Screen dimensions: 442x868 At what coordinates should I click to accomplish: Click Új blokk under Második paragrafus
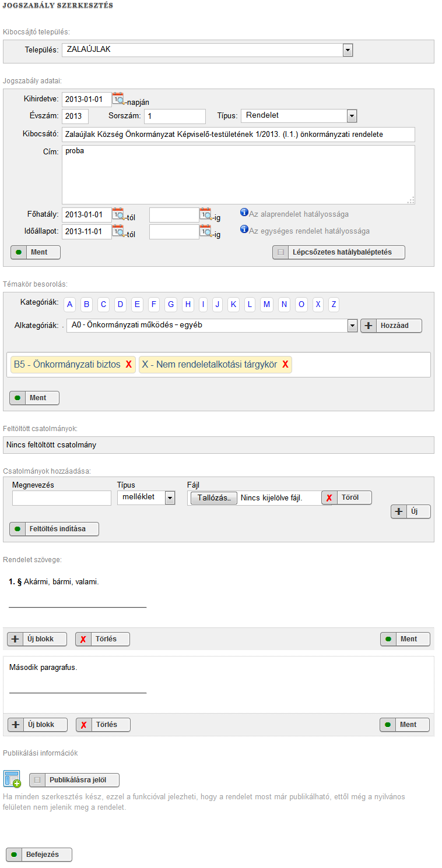(37, 725)
